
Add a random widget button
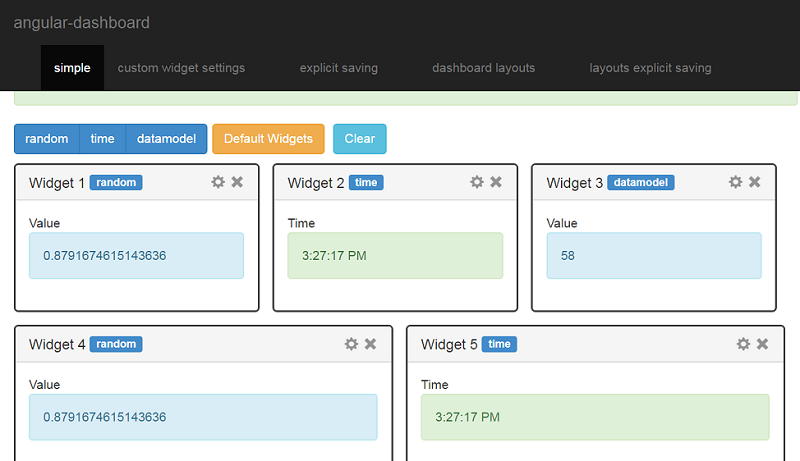click(47, 139)
